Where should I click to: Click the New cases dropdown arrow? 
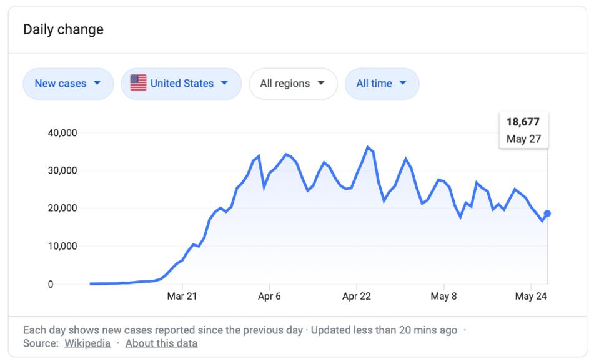[97, 84]
